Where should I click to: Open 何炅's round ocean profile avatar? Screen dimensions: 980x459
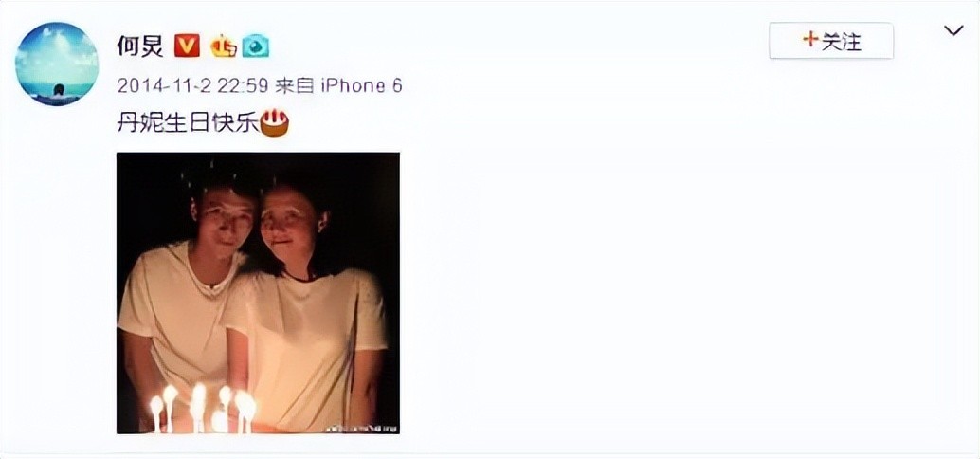57,64
